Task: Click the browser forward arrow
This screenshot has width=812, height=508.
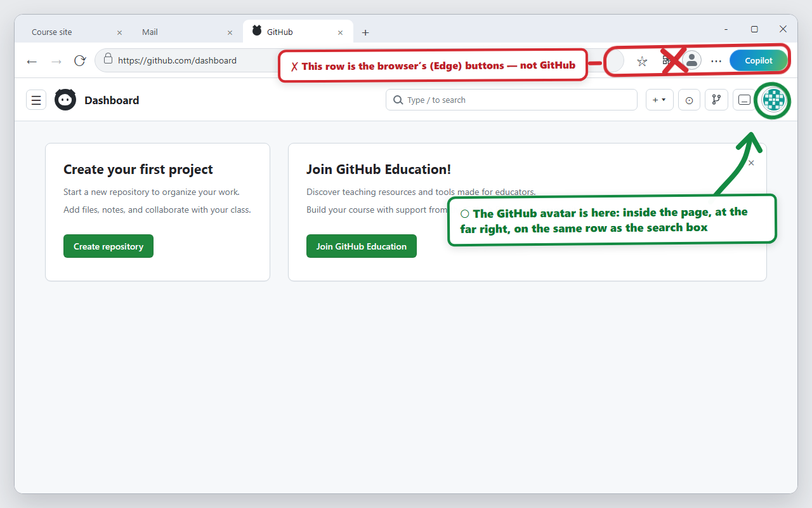Action: [56, 61]
